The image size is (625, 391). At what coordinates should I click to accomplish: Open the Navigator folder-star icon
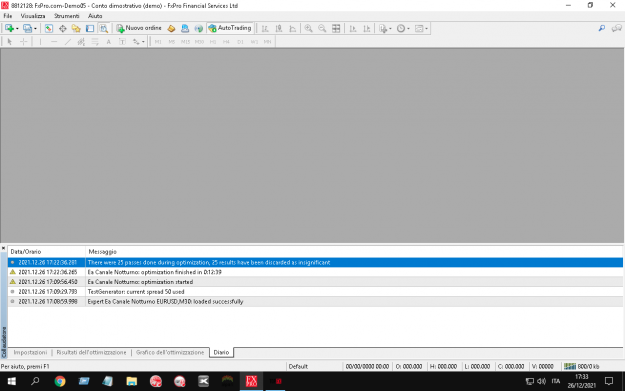click(76, 28)
